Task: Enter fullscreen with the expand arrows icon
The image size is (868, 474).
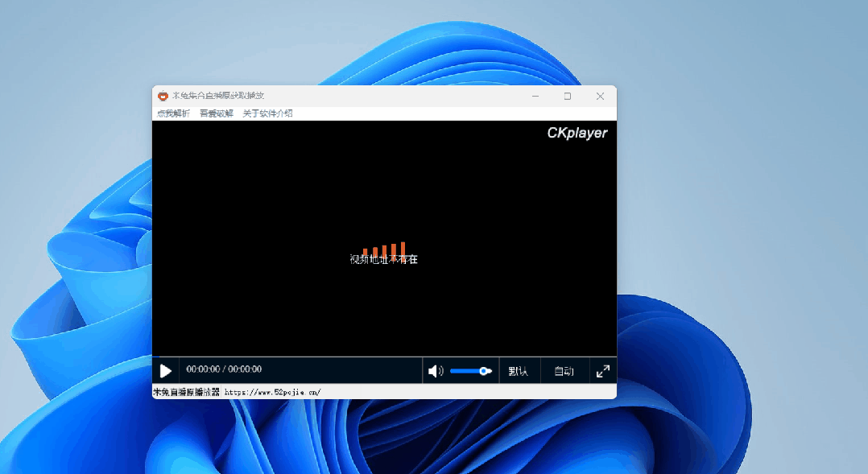Action: point(603,371)
